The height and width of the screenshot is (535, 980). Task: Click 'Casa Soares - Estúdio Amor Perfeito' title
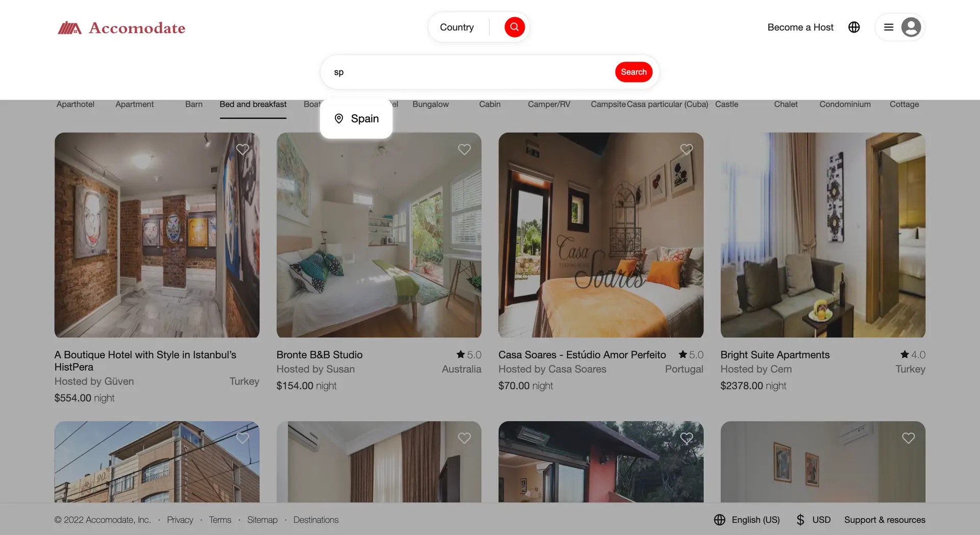tap(582, 354)
